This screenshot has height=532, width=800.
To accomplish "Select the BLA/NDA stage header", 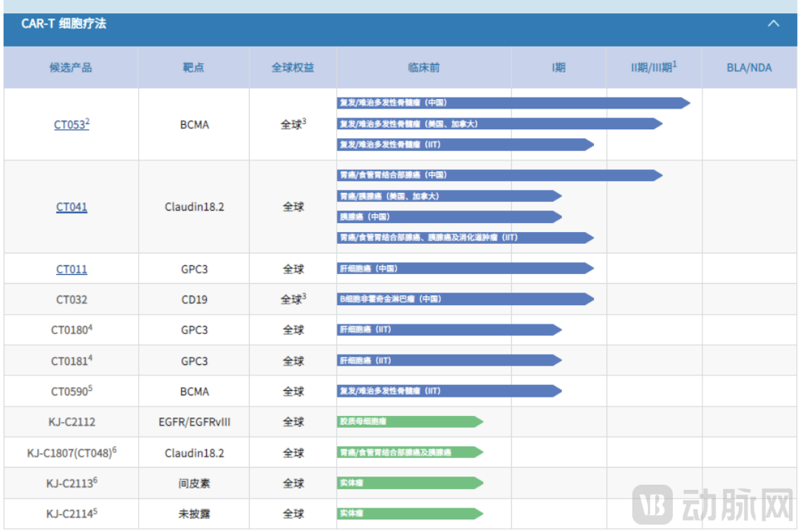I will (749, 68).
